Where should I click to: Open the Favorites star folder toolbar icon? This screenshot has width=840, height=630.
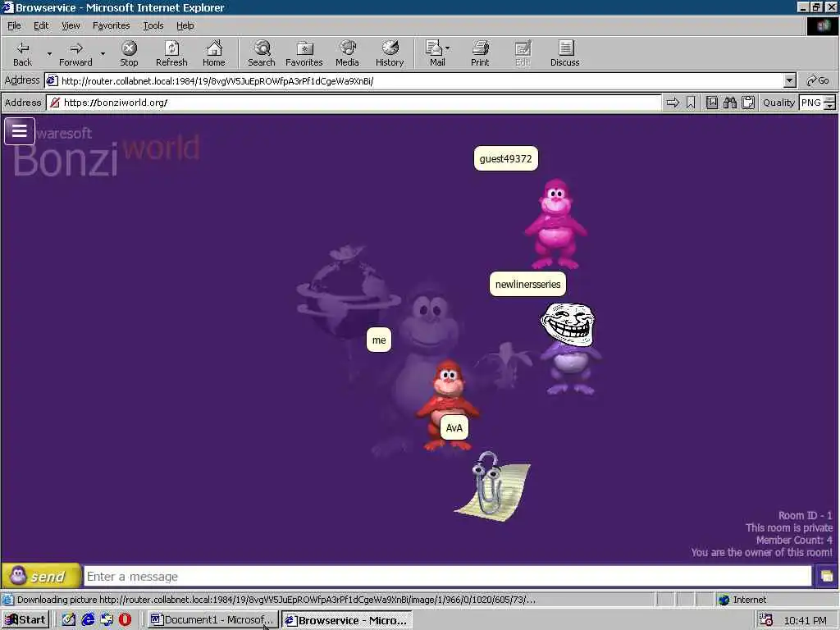[304, 53]
